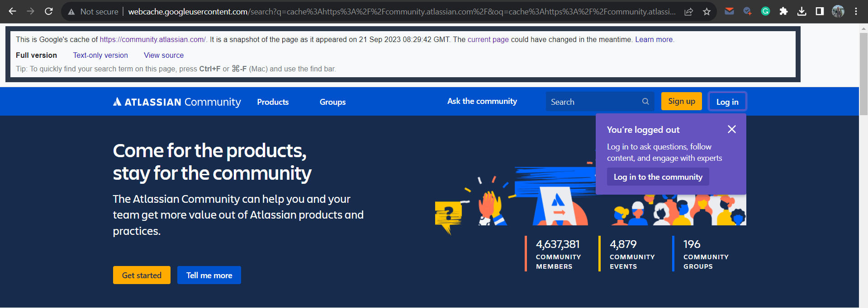868x308 pixels.
Task: Open the search extension icon beside Gmail
Action: point(747,11)
